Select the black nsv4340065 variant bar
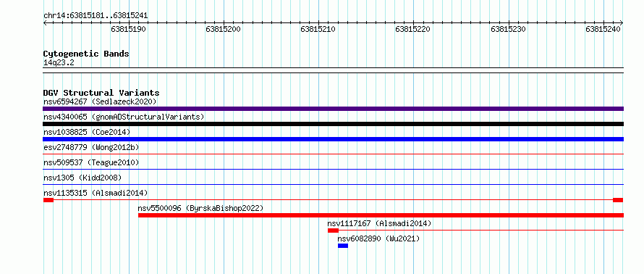Viewport: 644px width, 274px height. [333, 124]
